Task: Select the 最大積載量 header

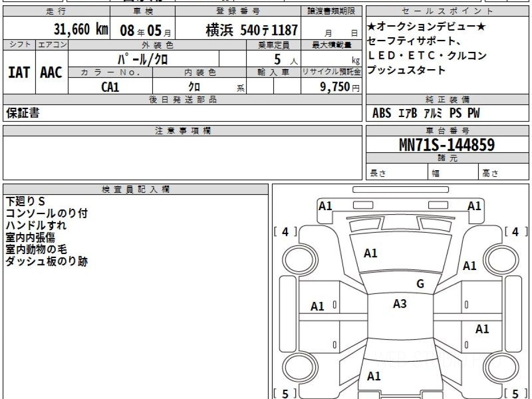Action: pos(332,45)
